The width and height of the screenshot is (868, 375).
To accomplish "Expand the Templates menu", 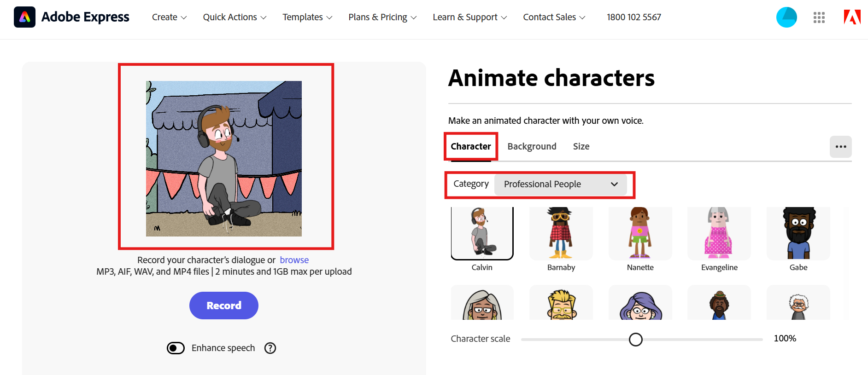I will coord(307,17).
